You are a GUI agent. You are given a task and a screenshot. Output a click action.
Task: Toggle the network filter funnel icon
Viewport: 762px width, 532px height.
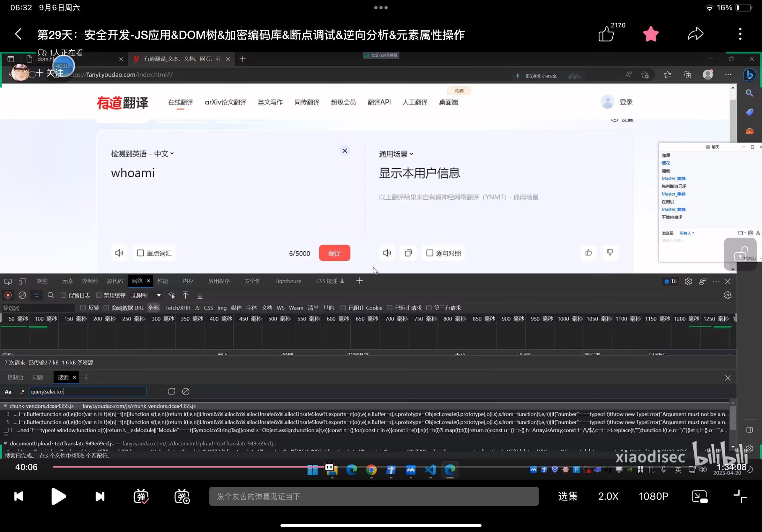pos(36,295)
